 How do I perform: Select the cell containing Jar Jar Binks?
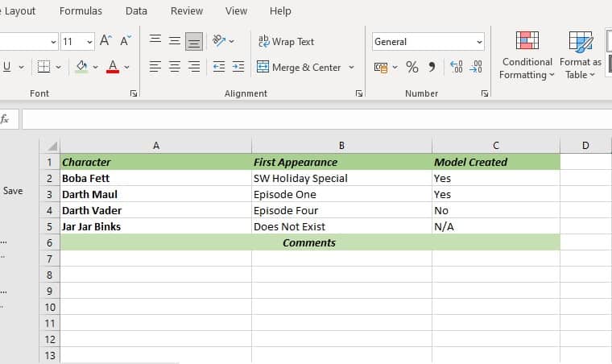[x=155, y=227]
